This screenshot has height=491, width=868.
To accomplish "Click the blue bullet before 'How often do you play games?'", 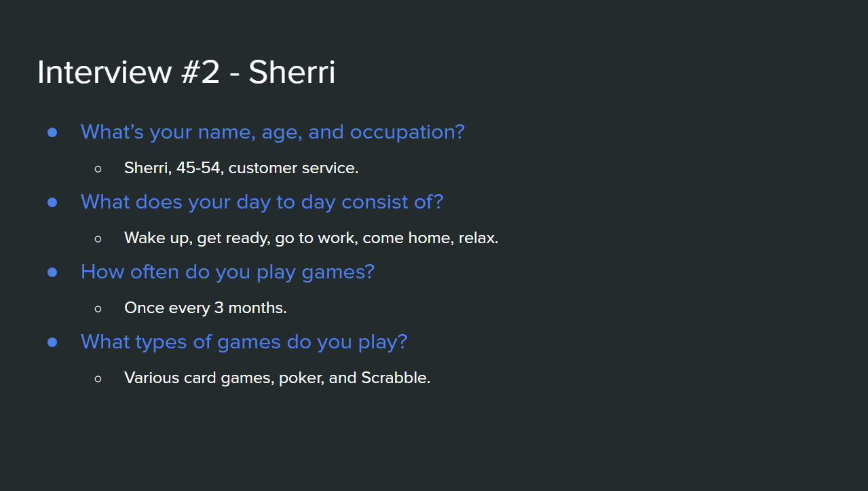I will coord(52,272).
